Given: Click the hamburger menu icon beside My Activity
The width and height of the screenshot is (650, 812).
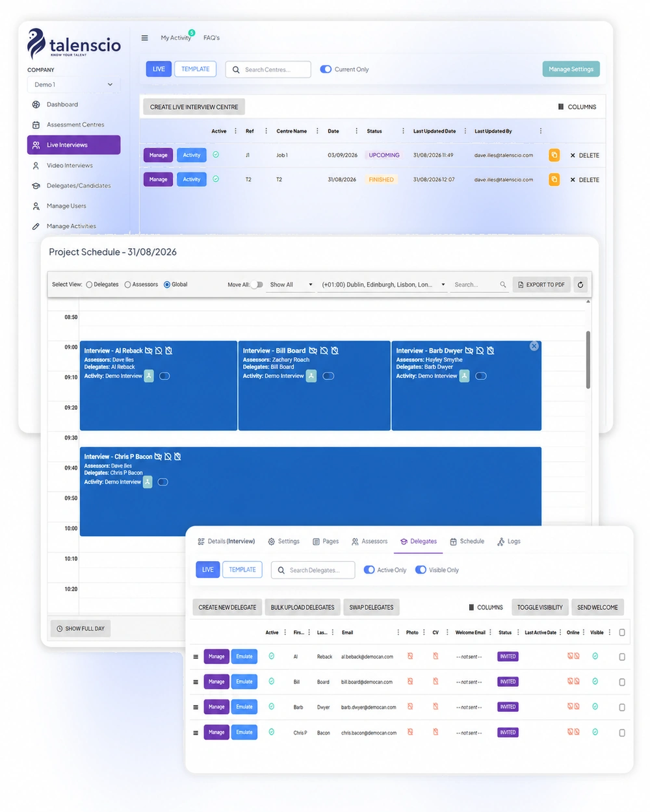Looking at the screenshot, I should click(144, 38).
